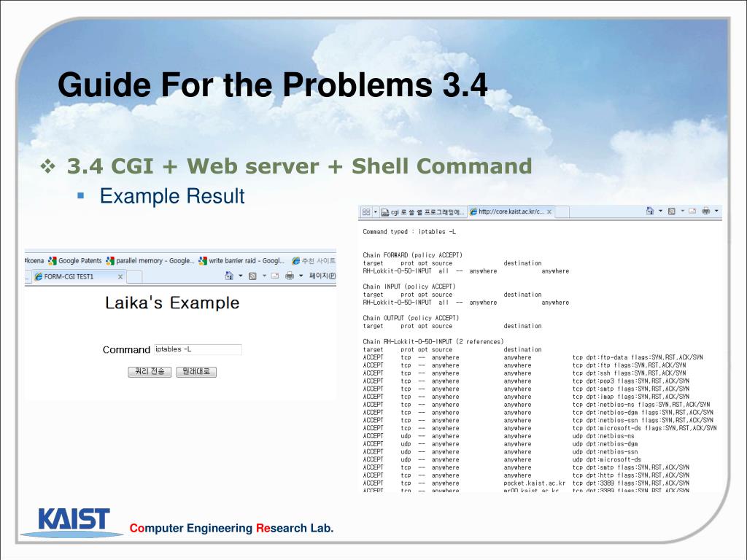Click the 'Chain FORWARD (policy ACCEPT)' line
This screenshot has height=560, width=747.
[x=413, y=255]
